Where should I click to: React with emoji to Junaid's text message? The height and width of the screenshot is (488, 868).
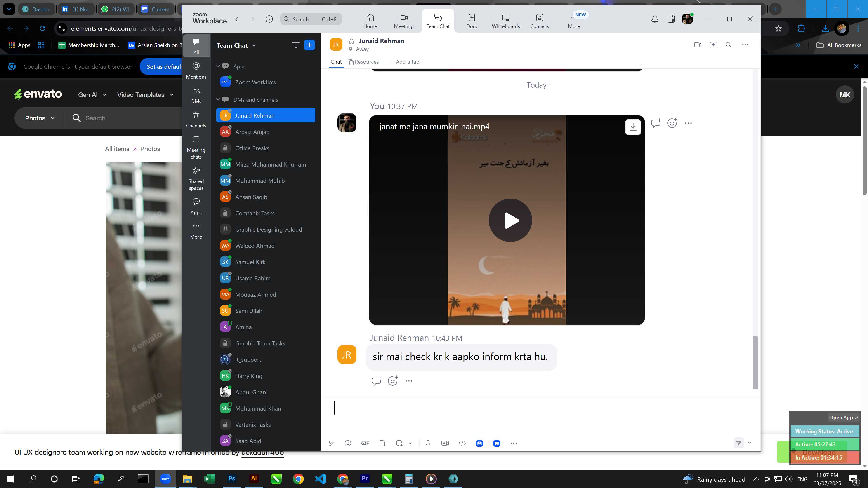393,380
